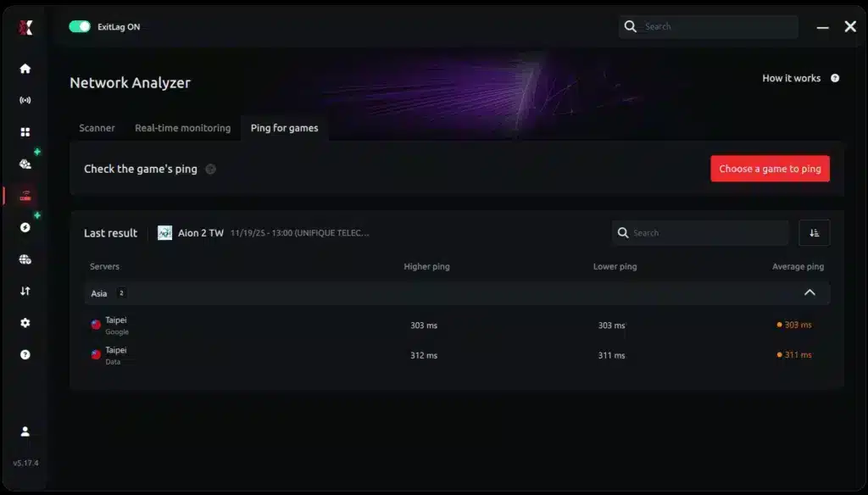Click the help icon beside How it works
This screenshot has height=495, width=868.
pos(835,78)
